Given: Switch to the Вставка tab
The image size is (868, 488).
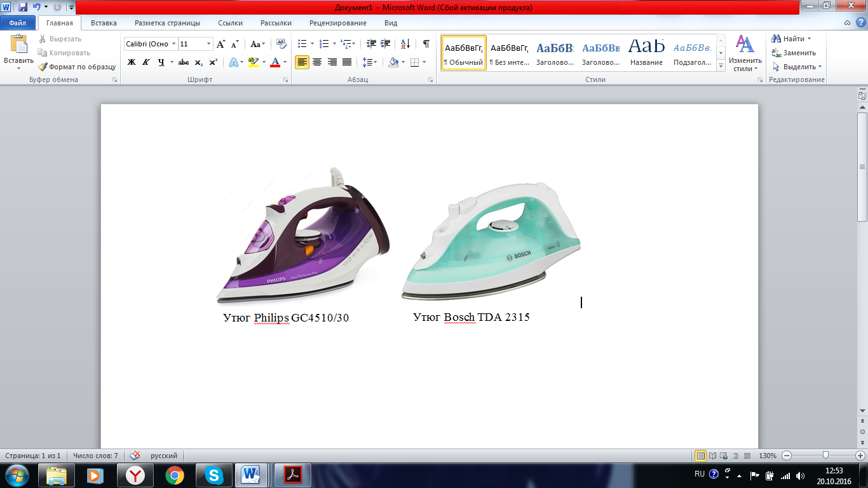Looking at the screenshot, I should [x=104, y=23].
